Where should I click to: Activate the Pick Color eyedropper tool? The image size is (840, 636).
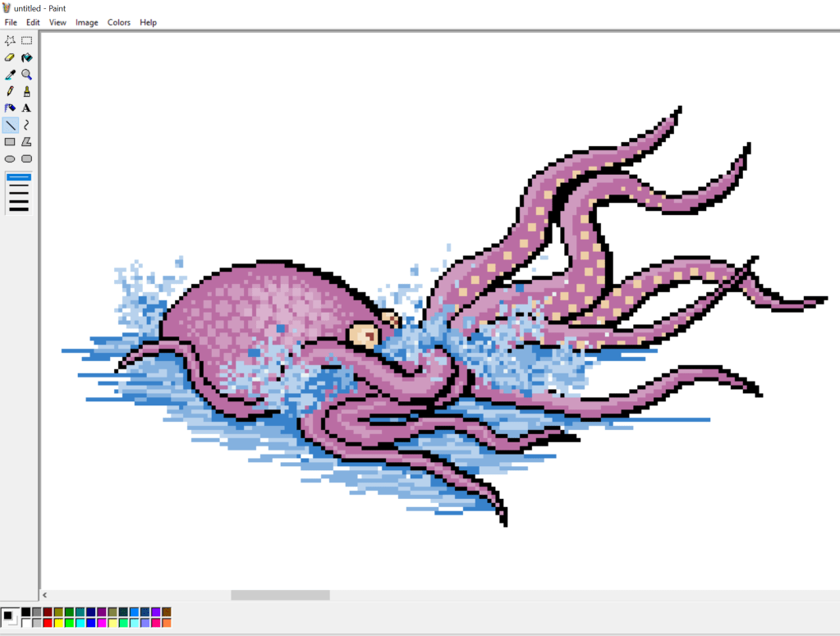[10, 75]
